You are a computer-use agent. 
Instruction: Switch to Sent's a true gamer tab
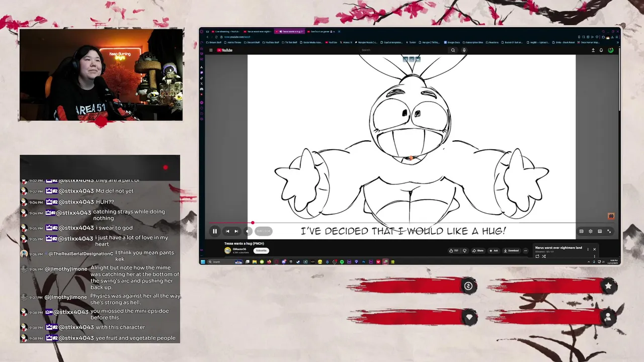[x=321, y=32]
